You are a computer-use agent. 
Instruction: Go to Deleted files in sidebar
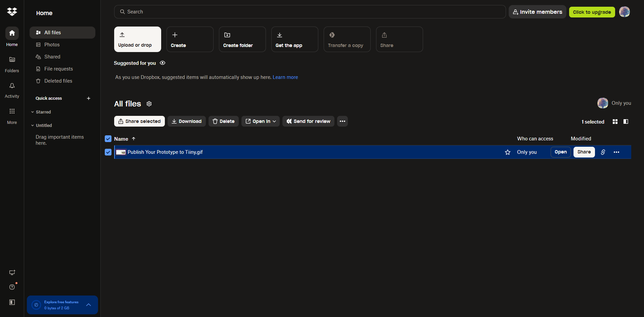(x=58, y=81)
